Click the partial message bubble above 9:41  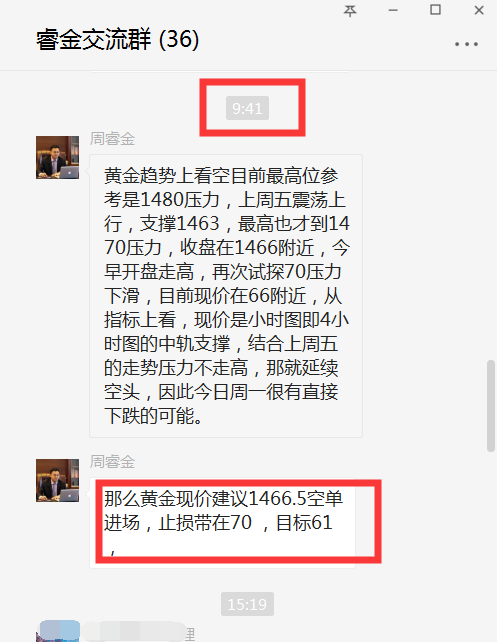tap(220, 72)
